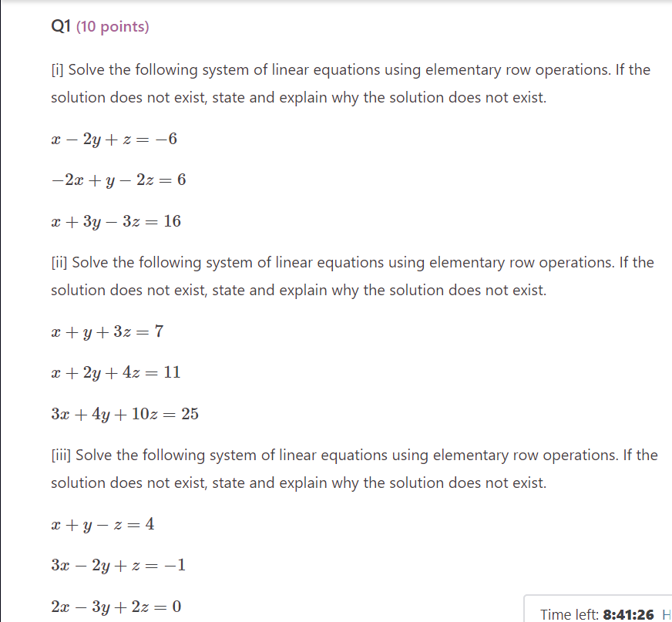The height and width of the screenshot is (622, 672).
Task: Click the Q1 question heading
Action: 59,26
